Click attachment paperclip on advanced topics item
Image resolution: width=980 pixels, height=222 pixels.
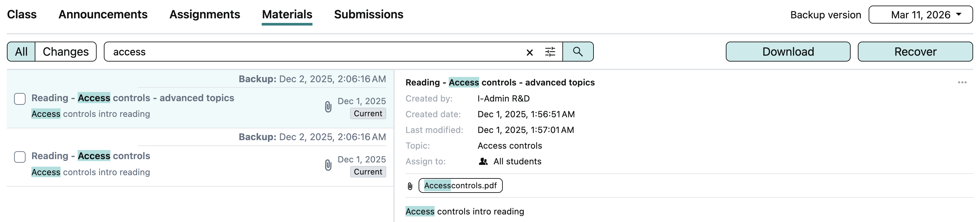pos(328,107)
